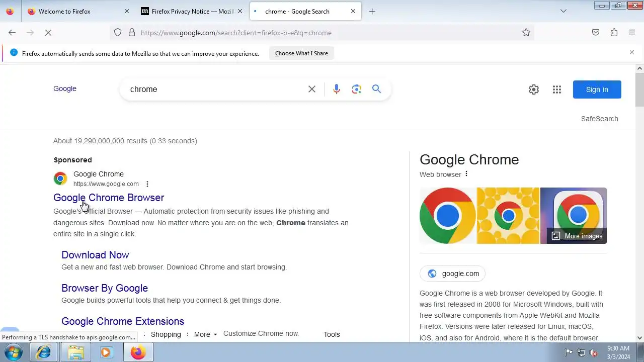
Task: Search by image with the Lens icon
Action: point(357,89)
